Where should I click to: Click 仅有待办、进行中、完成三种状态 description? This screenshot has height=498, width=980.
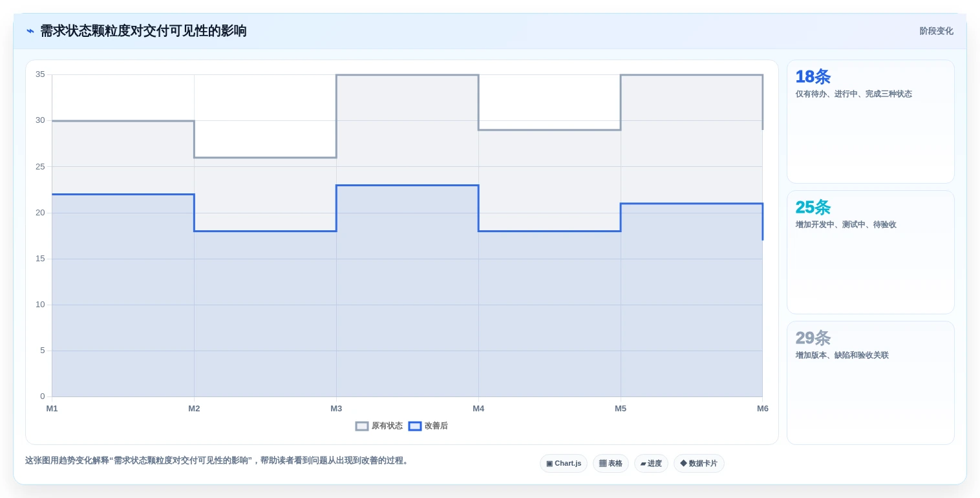(x=854, y=94)
